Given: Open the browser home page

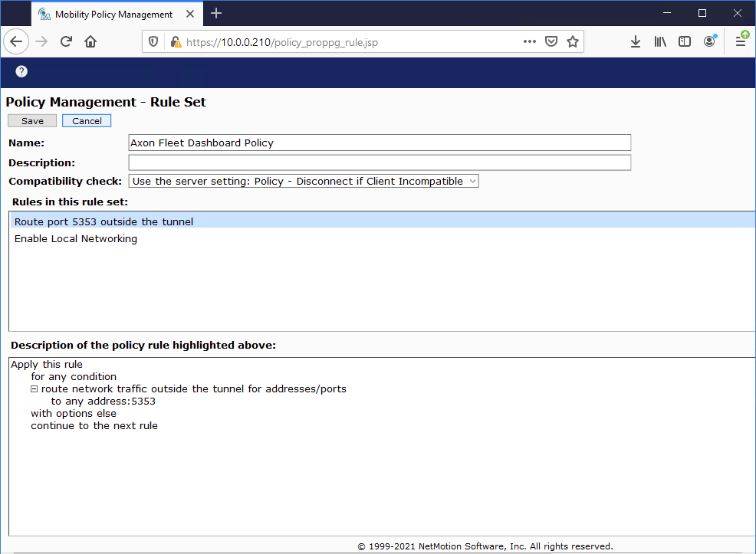Looking at the screenshot, I should pos(90,42).
